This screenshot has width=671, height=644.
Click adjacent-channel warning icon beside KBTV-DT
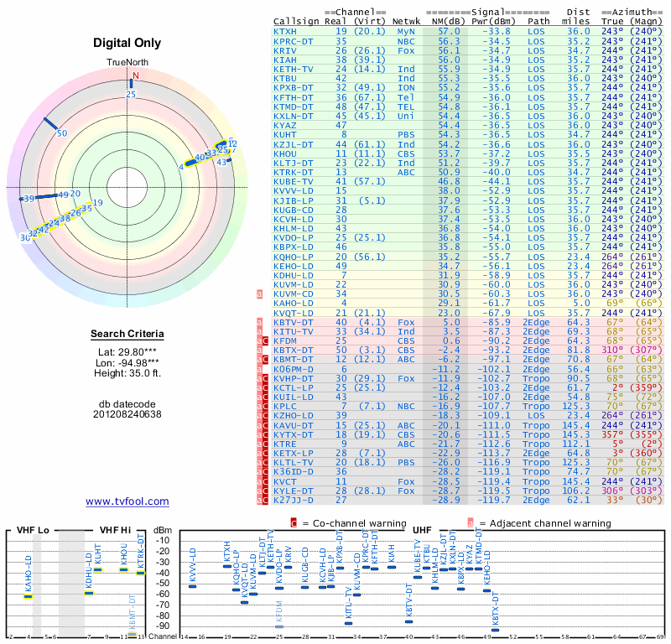[260, 322]
